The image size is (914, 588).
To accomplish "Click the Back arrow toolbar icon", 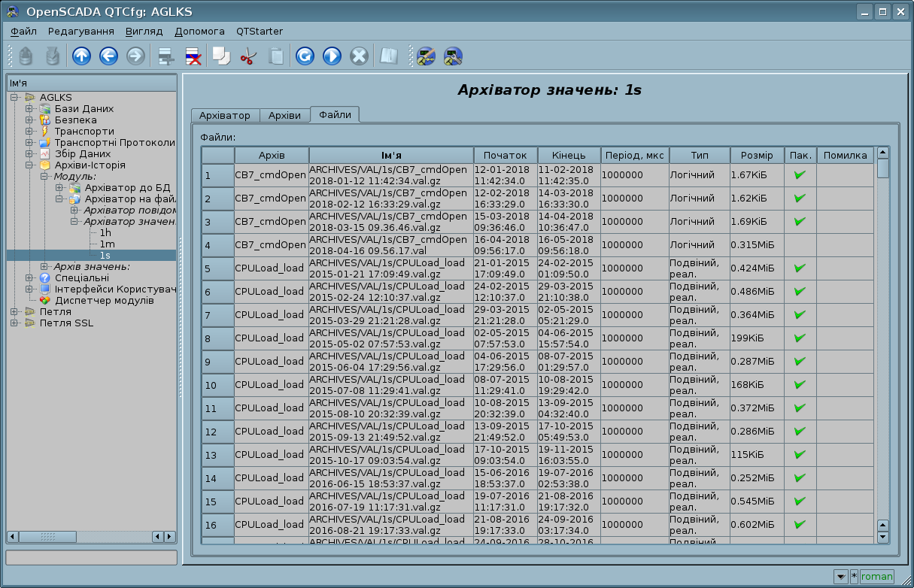I will (108, 56).
